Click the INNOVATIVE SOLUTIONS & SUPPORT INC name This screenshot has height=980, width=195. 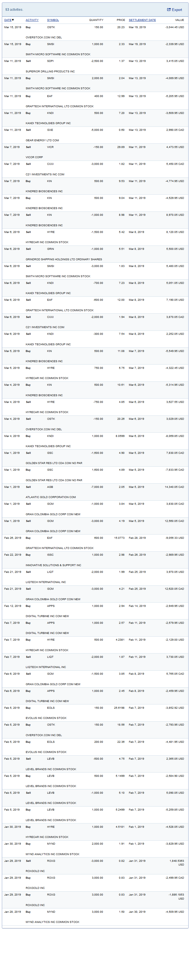coord(53,565)
